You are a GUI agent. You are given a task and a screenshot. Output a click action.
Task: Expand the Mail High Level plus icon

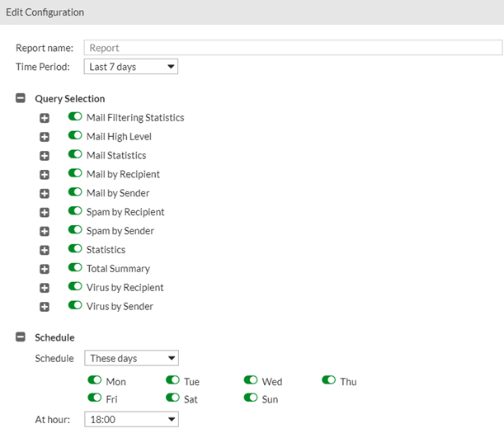(x=45, y=137)
